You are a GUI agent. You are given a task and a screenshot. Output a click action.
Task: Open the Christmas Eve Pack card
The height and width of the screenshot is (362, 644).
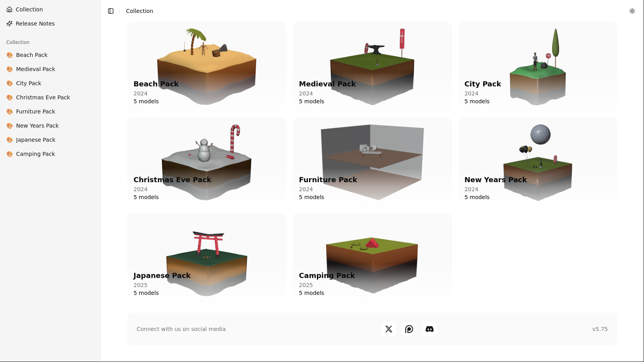click(x=207, y=162)
